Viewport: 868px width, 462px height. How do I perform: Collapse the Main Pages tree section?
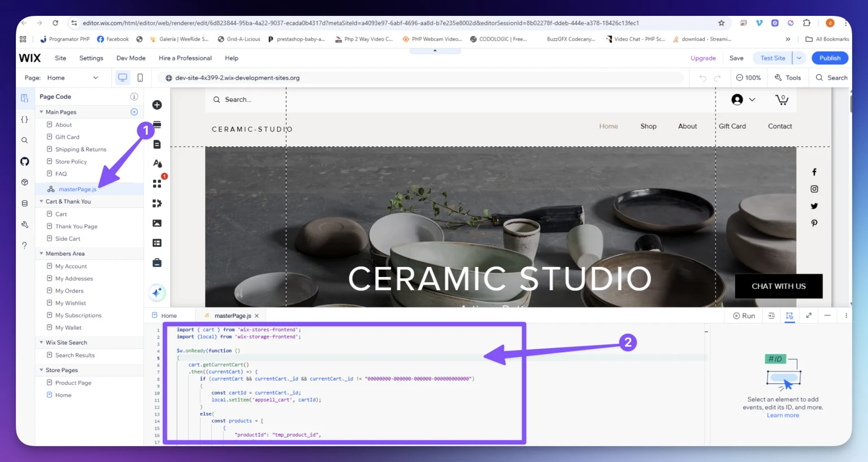pyautogui.click(x=41, y=112)
